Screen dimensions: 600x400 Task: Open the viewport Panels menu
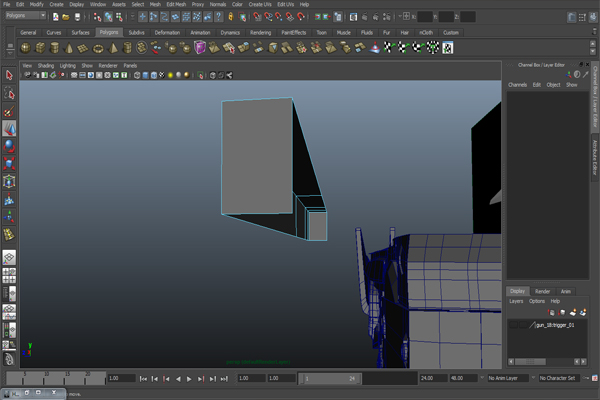point(130,66)
